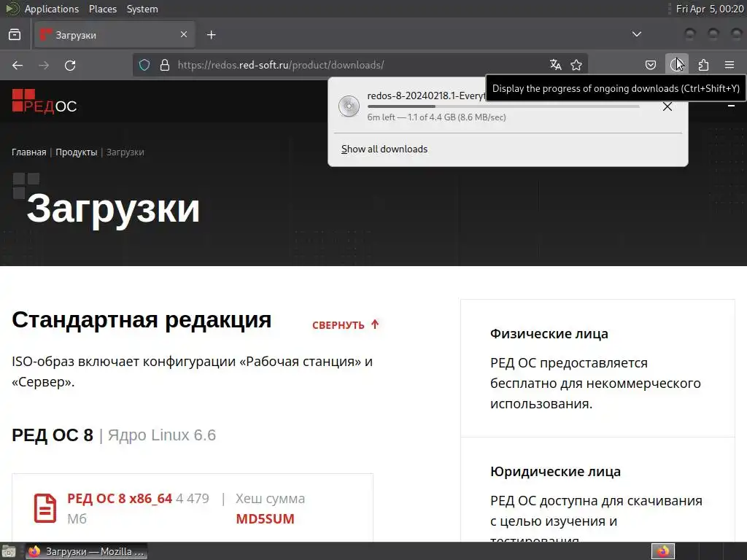Download РЕД ОС 8 x86_64 ISO

(120, 499)
